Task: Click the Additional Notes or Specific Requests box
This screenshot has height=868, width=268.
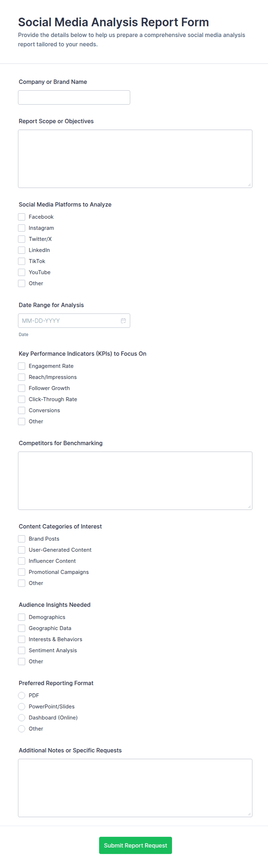Action: (135, 788)
